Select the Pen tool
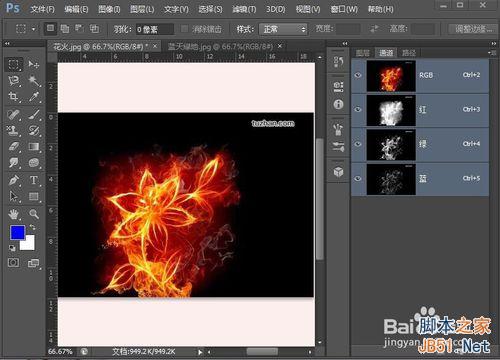Image resolution: width=500 pixels, height=360 pixels. 13,180
